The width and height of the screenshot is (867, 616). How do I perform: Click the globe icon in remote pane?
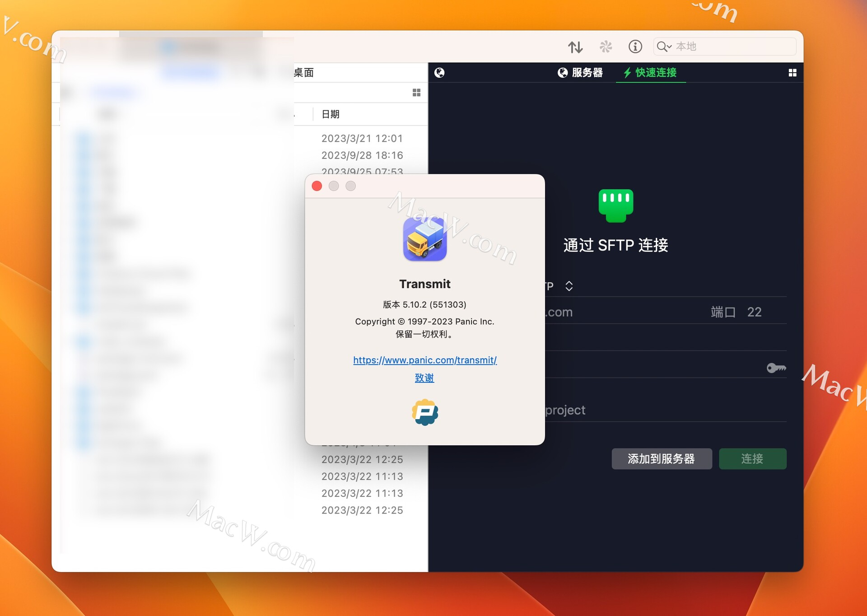pos(439,73)
